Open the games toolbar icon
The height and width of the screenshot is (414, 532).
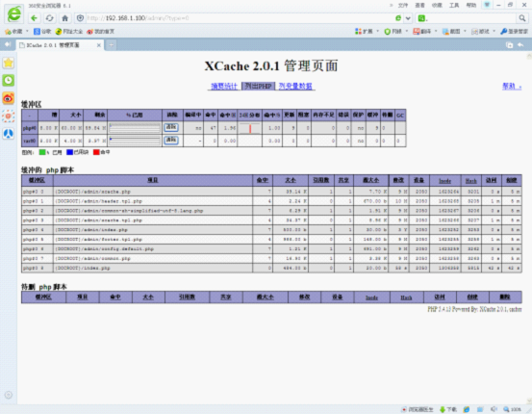tap(474, 31)
